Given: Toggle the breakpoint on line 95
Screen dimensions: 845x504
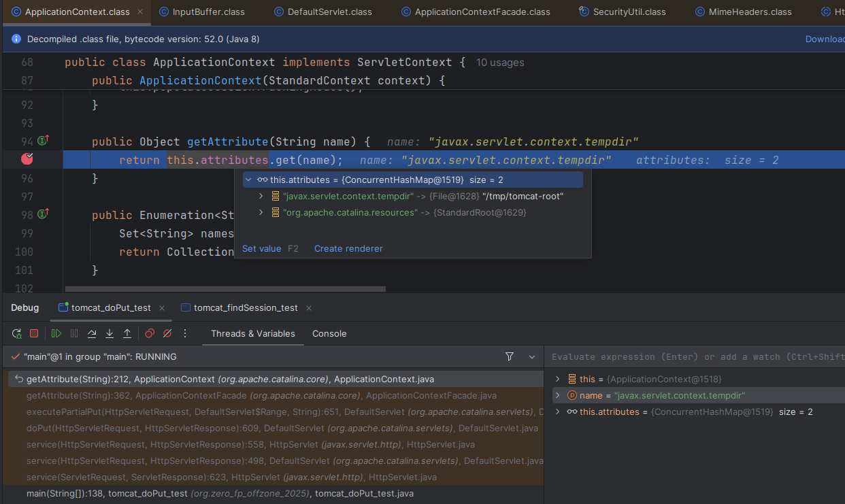Looking at the screenshot, I should 27,159.
